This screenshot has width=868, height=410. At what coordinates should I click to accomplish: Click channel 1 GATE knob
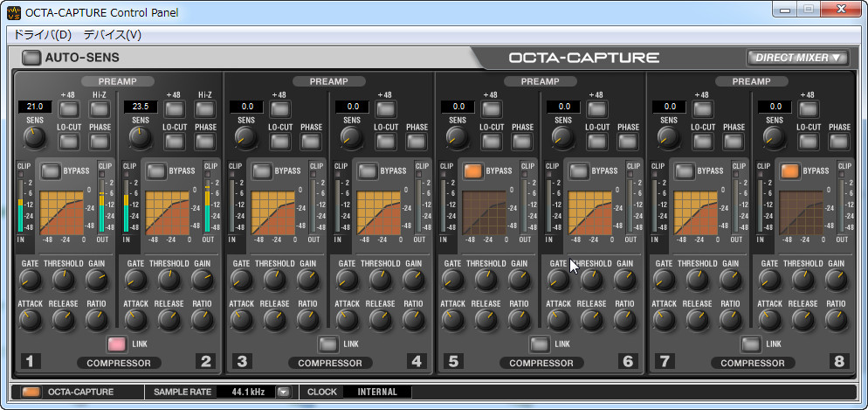(30, 281)
